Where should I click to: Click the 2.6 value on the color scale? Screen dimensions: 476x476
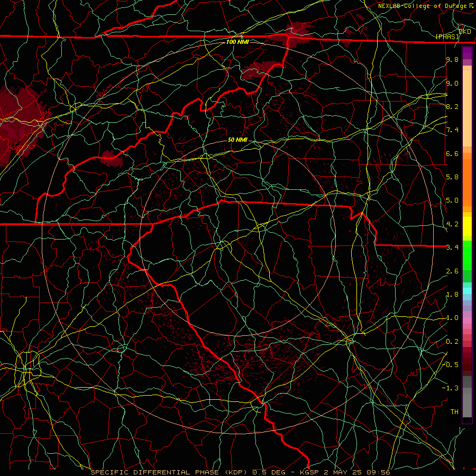pyautogui.click(x=452, y=271)
